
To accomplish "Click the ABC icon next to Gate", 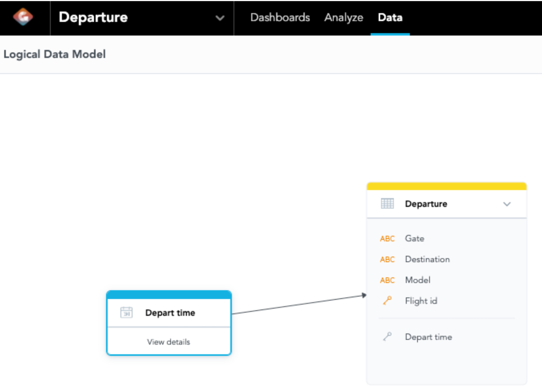I will (x=387, y=239).
